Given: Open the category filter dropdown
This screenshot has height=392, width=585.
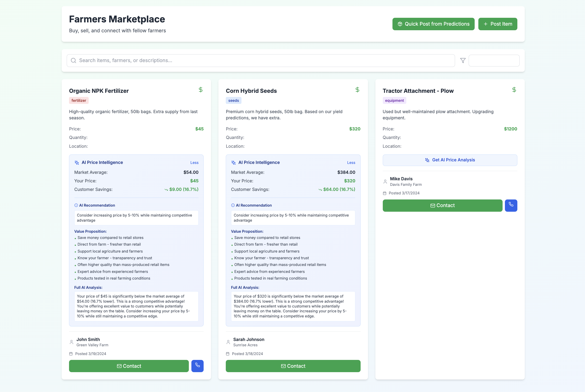Looking at the screenshot, I should 494,60.
